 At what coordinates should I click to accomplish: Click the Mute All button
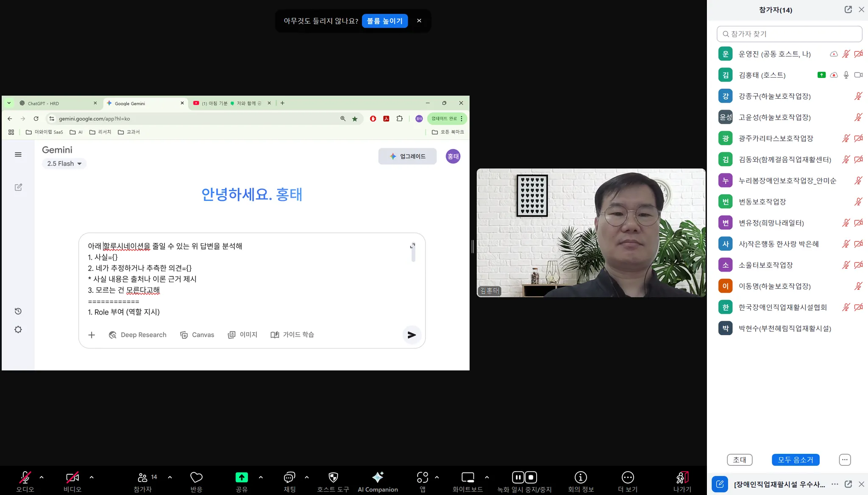(795, 459)
